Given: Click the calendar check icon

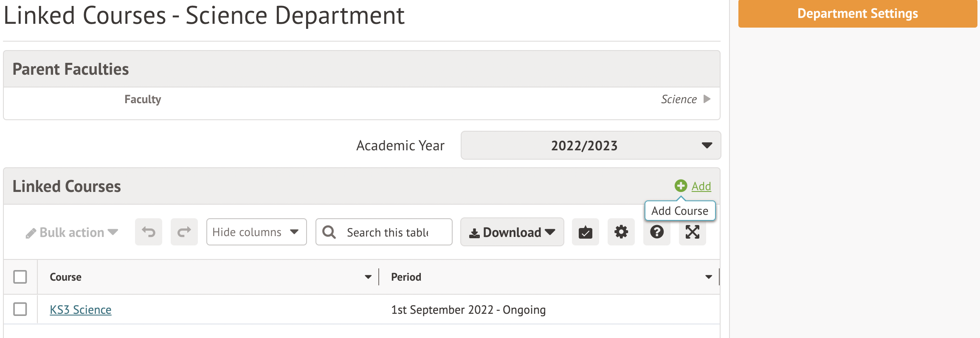Looking at the screenshot, I should (x=585, y=232).
